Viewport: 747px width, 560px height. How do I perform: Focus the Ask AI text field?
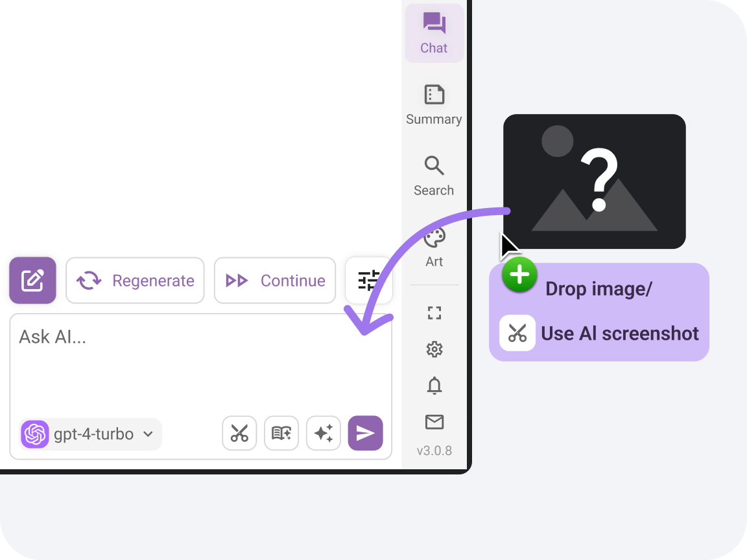click(200, 364)
